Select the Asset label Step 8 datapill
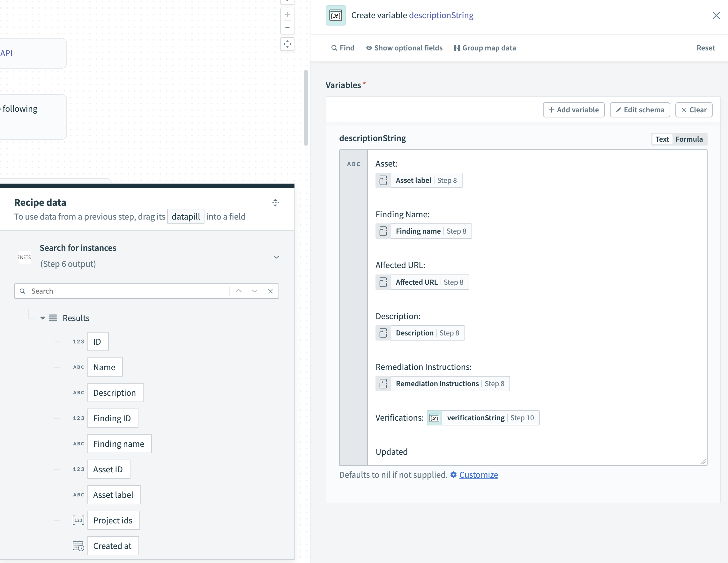 pos(419,180)
